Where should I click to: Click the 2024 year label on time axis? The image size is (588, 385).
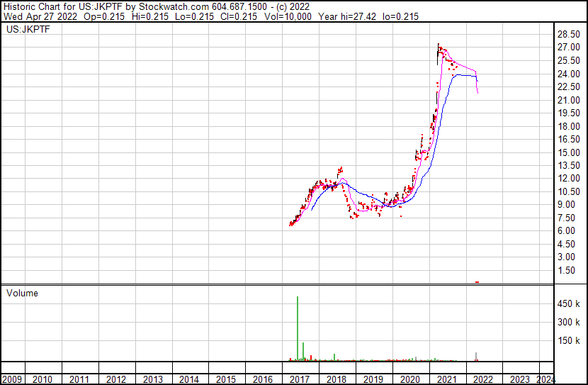(546, 379)
